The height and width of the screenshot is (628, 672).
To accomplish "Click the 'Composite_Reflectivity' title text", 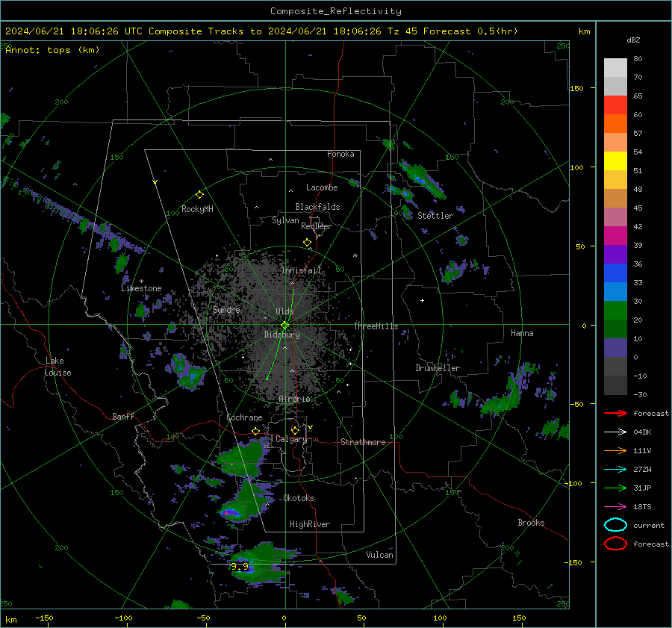I will tap(335, 11).
